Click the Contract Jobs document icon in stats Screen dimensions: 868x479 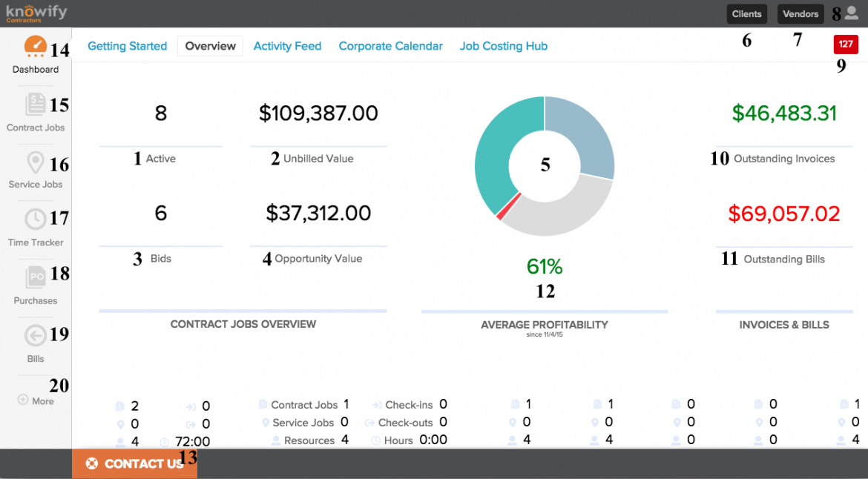coord(263,405)
